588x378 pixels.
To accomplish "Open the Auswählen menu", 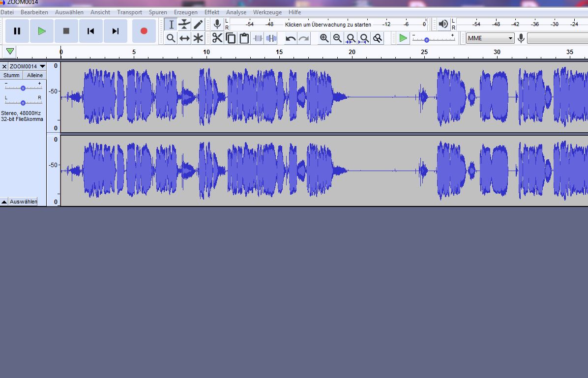I will pyautogui.click(x=69, y=12).
